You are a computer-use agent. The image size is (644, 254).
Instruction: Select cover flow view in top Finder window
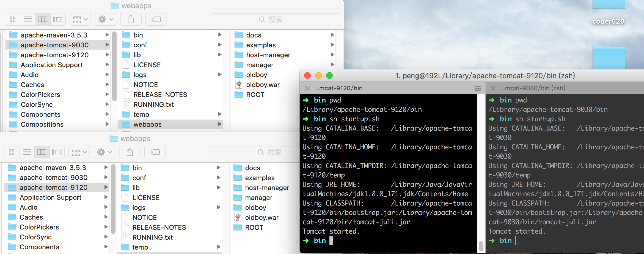58,19
